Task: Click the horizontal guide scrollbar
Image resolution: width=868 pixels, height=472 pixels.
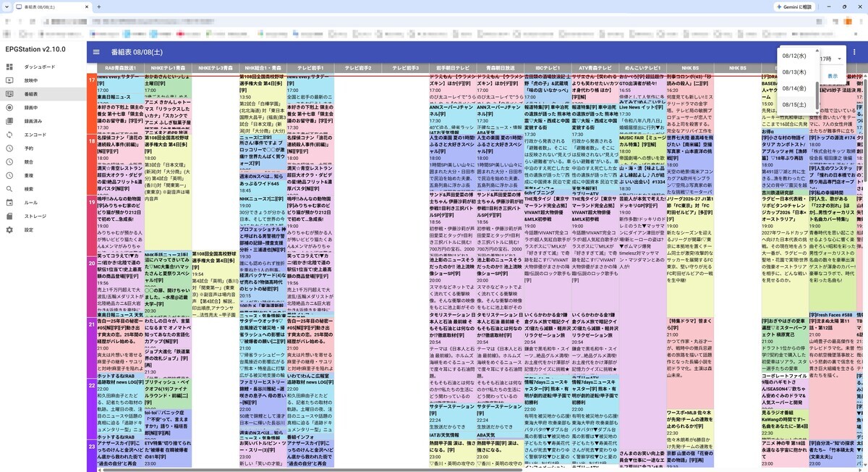Action: [311, 469]
